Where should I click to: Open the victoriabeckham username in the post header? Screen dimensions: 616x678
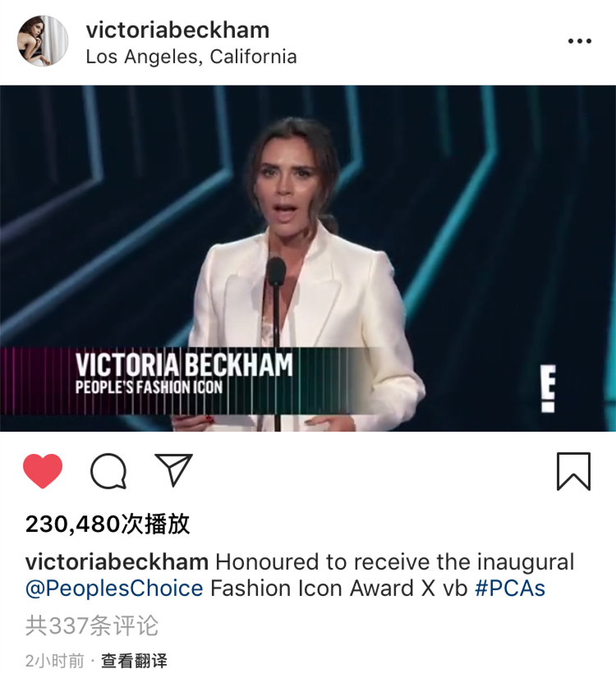pyautogui.click(x=177, y=30)
